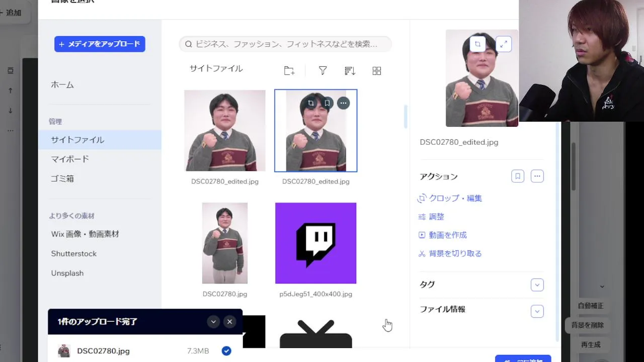Create a new folder via folder icon
The image size is (644, 362).
pyautogui.click(x=289, y=71)
